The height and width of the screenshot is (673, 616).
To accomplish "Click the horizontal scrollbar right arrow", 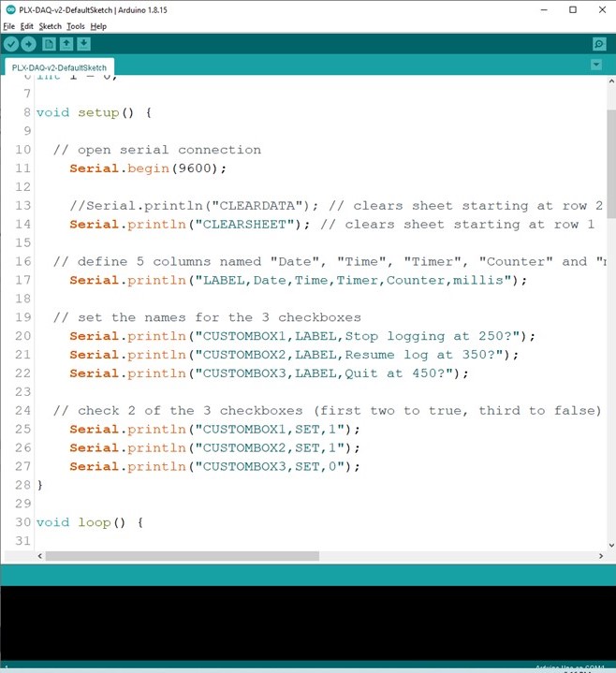I will 600,556.
